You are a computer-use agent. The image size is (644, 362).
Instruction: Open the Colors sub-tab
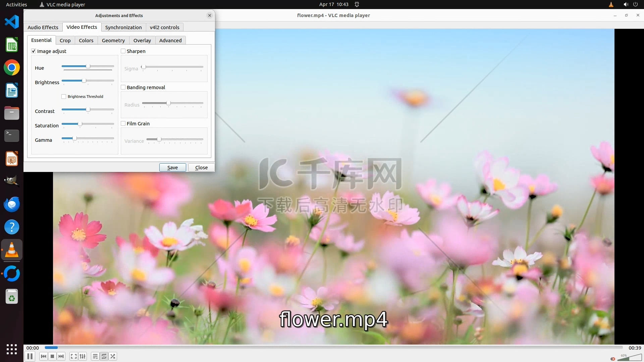86,41
